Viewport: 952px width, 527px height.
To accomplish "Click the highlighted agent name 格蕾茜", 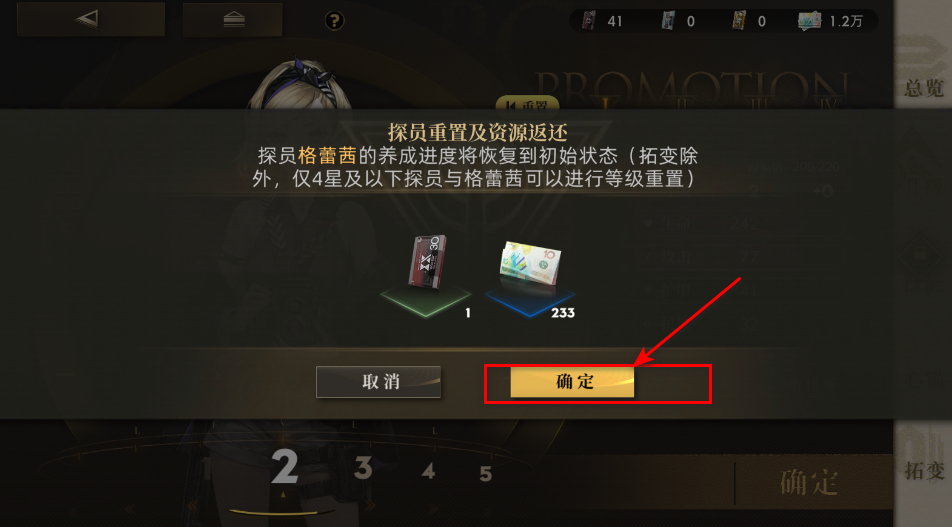I will coord(327,156).
